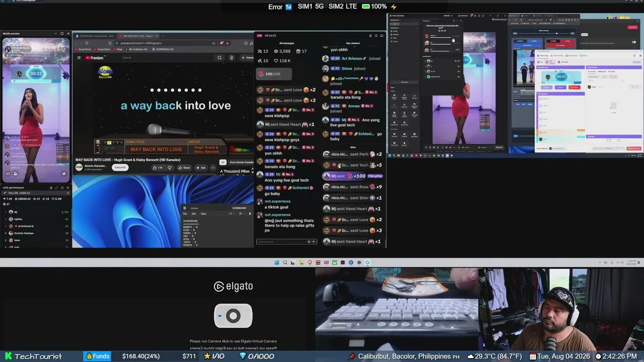Click the Atomic Karaoke channel name
The image size is (644, 362).
click(95, 165)
